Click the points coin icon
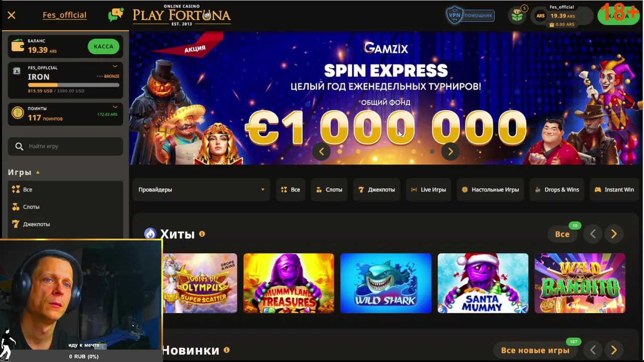This screenshot has width=644, height=362. 18,113
